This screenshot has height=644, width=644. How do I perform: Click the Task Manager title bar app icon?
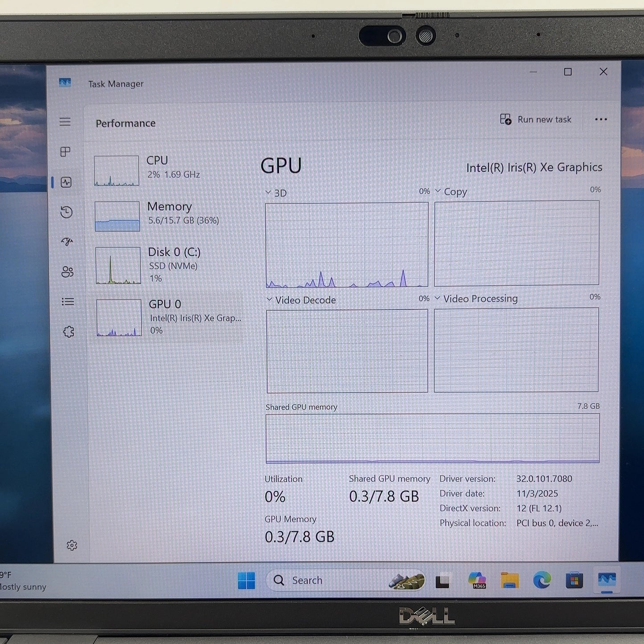pos(65,83)
